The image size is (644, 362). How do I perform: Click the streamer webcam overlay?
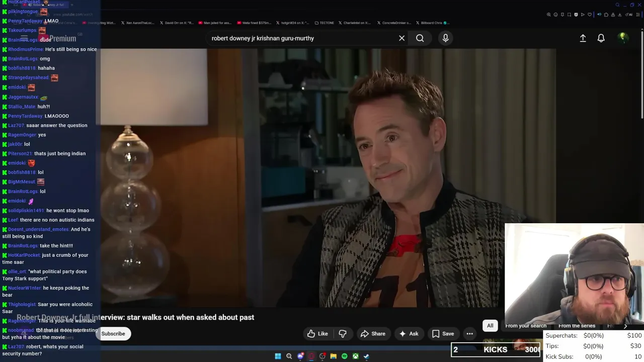[x=574, y=275]
